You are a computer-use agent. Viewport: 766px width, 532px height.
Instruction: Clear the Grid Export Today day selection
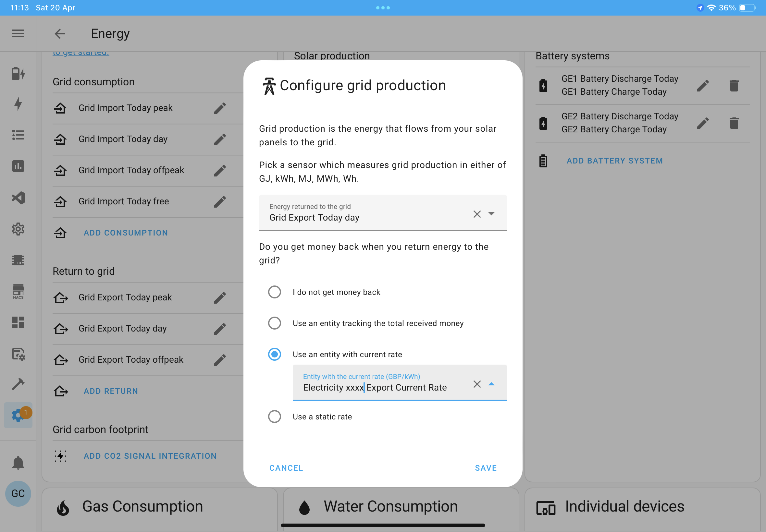(x=477, y=214)
